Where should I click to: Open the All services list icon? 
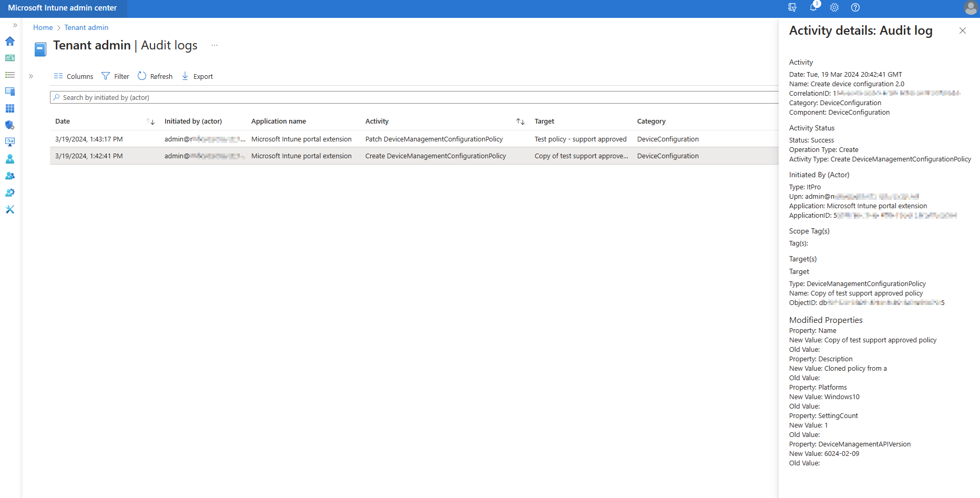[x=10, y=75]
